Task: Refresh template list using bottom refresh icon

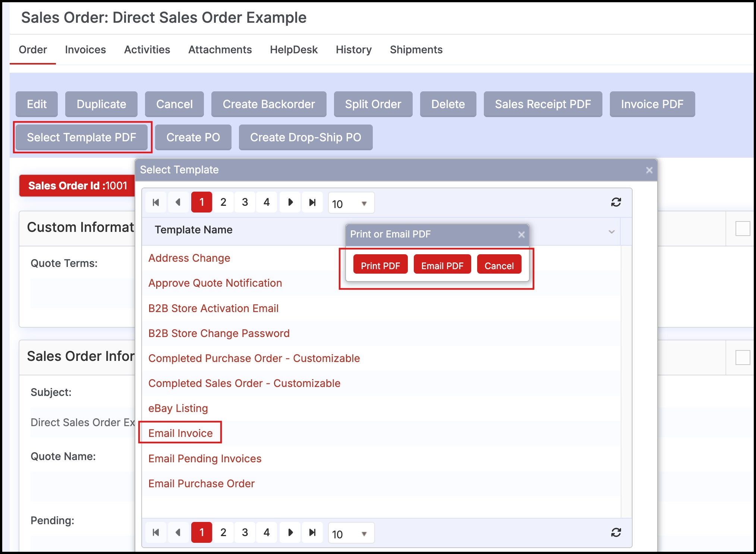Action: coord(616,532)
